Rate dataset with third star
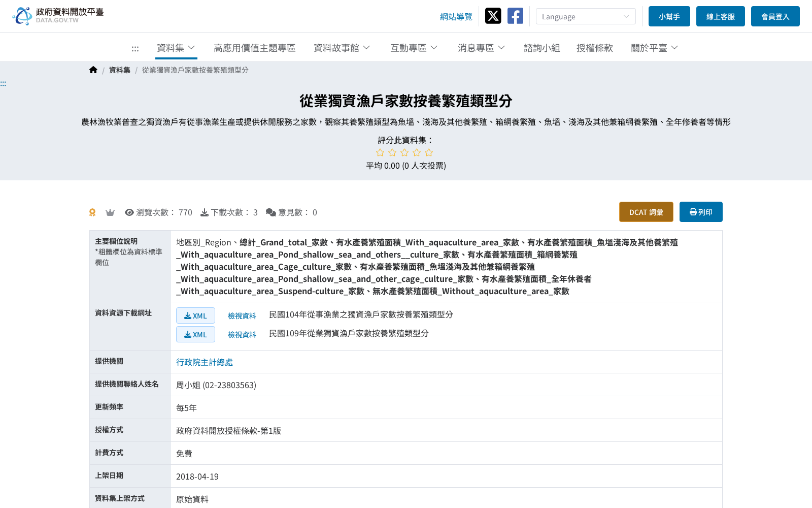Viewport: 812px width, 508px height. pos(404,152)
